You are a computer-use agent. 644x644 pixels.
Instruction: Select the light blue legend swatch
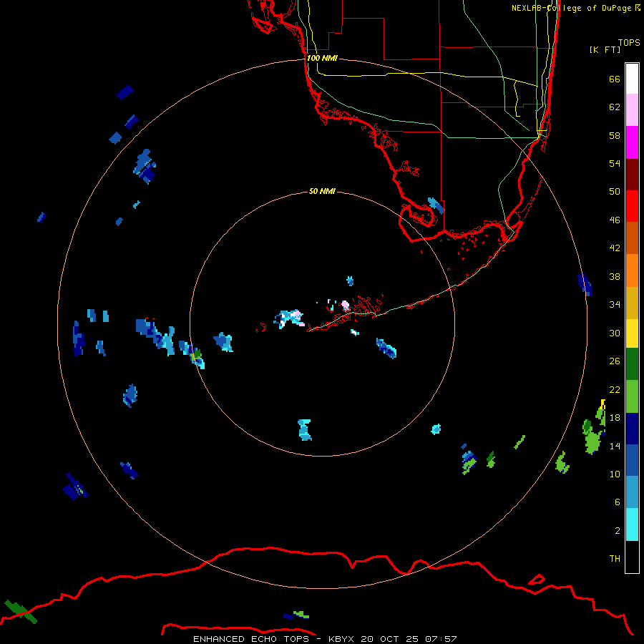point(632,492)
